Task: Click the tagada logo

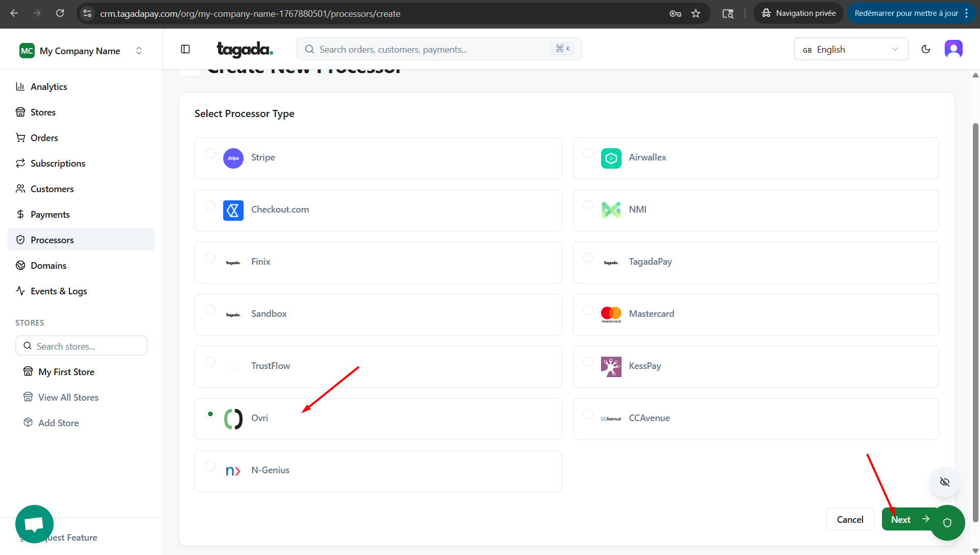Action: [x=245, y=49]
